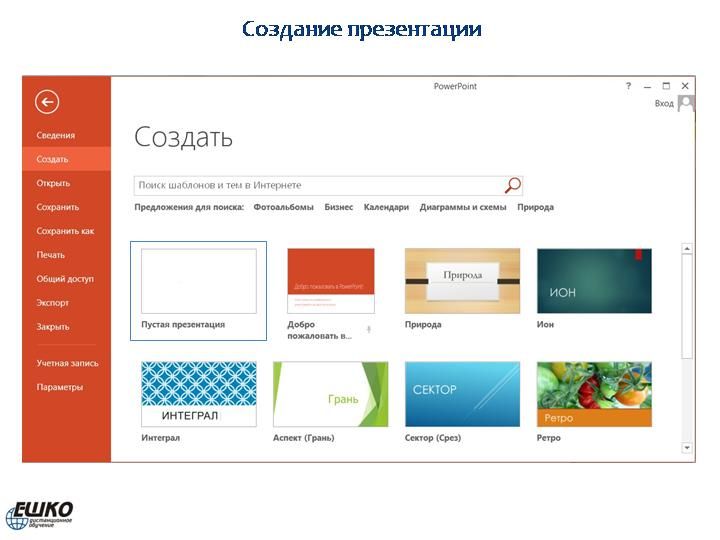
Task: Select the Ион template thumbnail
Action: pyautogui.click(x=594, y=281)
